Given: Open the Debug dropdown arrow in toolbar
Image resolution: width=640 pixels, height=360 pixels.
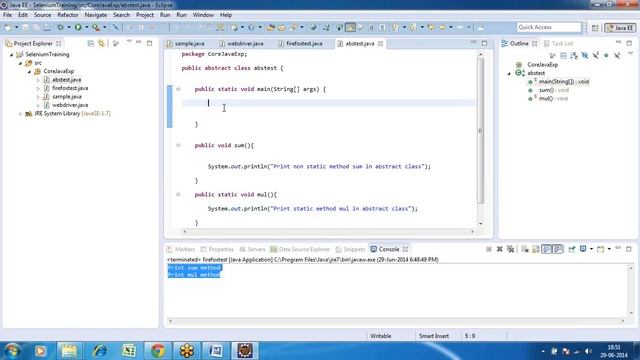Looking at the screenshot, I should tap(69, 27).
